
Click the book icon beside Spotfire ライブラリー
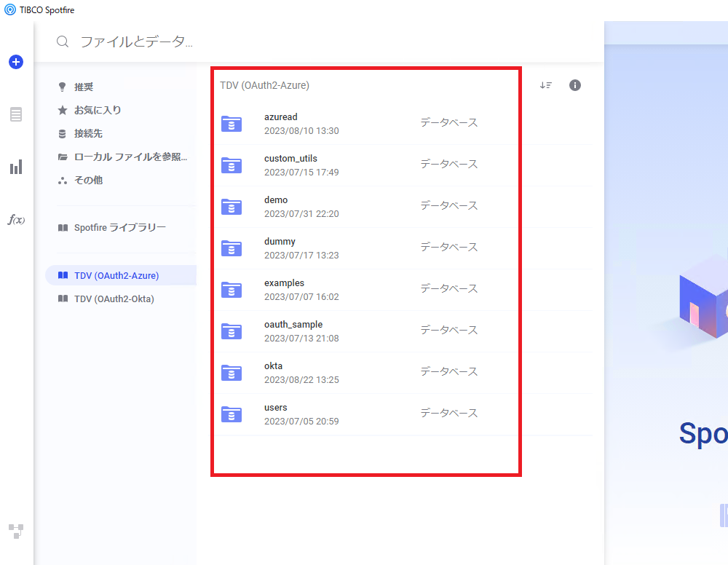coord(63,227)
